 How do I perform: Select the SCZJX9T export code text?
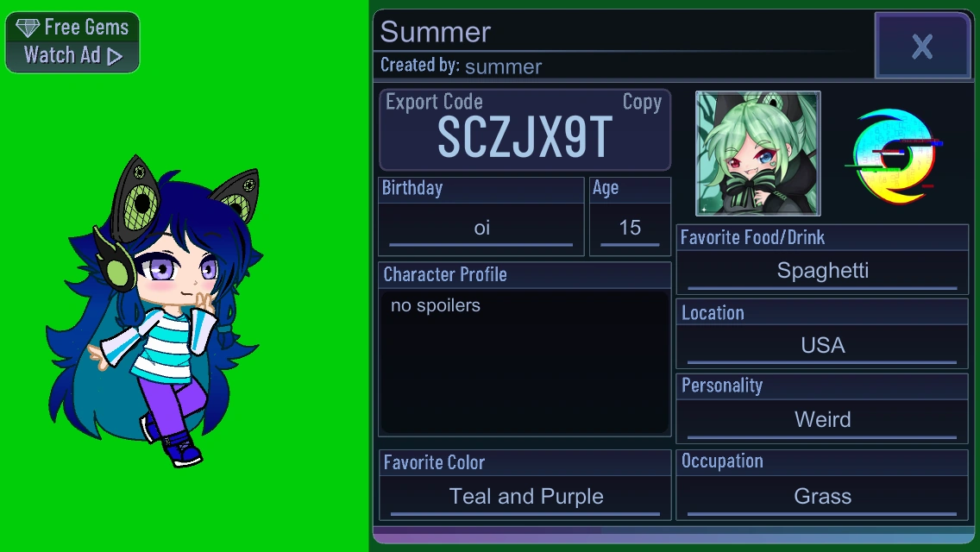pos(525,137)
